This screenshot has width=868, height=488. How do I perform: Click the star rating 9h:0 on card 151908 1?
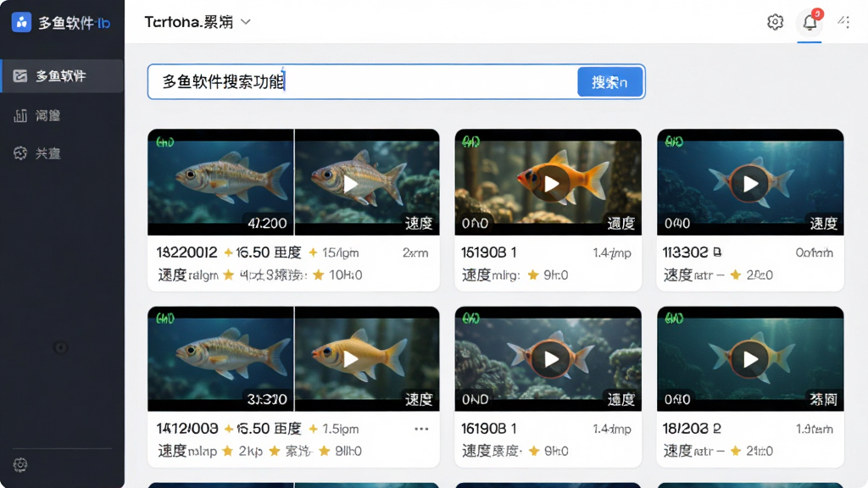548,275
